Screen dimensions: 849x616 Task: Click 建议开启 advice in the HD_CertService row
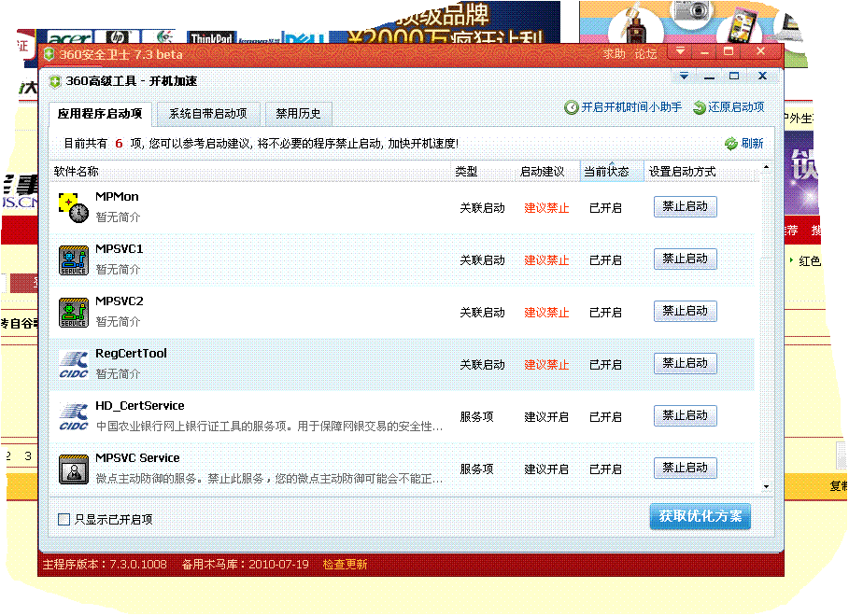(546, 417)
